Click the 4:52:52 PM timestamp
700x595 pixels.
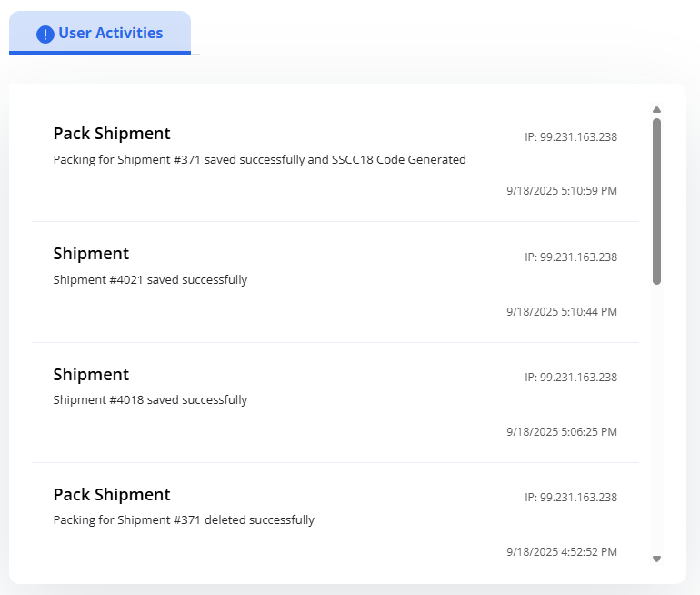point(561,552)
